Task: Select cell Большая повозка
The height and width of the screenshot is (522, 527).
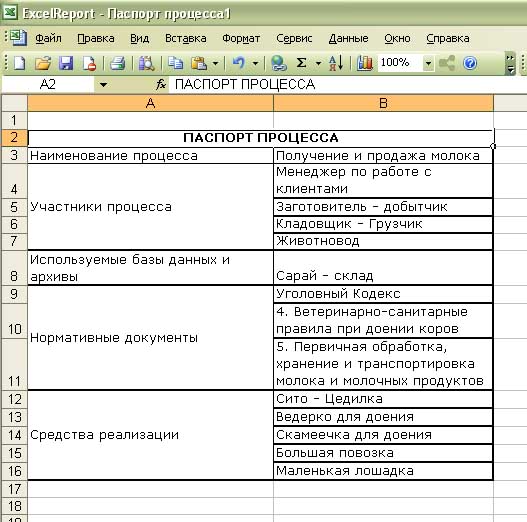Action: (x=383, y=453)
